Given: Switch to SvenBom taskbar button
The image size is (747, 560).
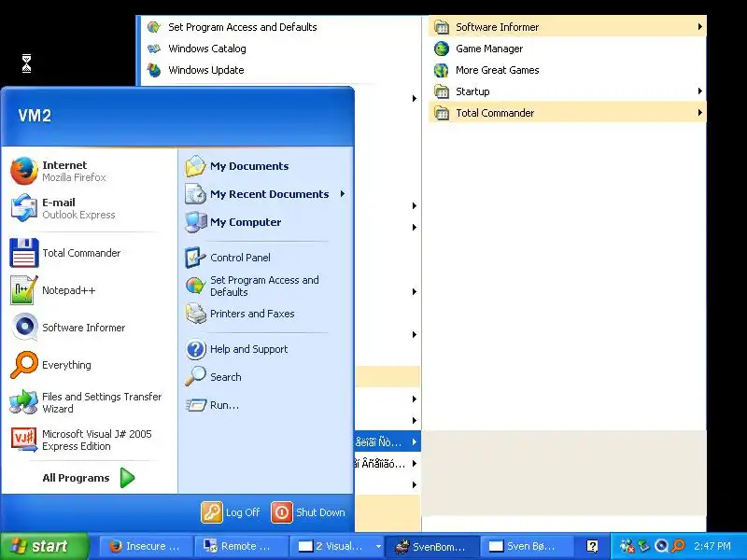Looking at the screenshot, I should 430,546.
